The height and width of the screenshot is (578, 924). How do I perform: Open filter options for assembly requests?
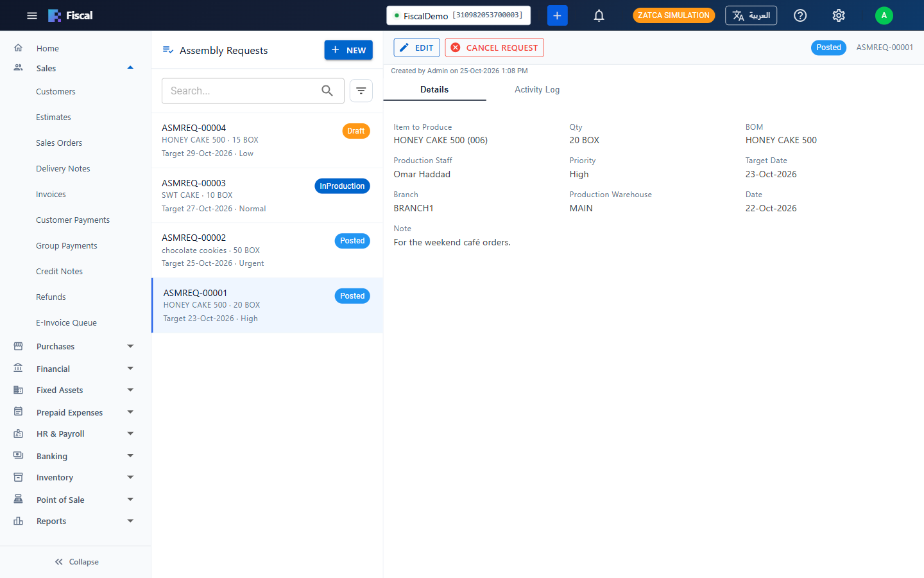[x=361, y=91]
